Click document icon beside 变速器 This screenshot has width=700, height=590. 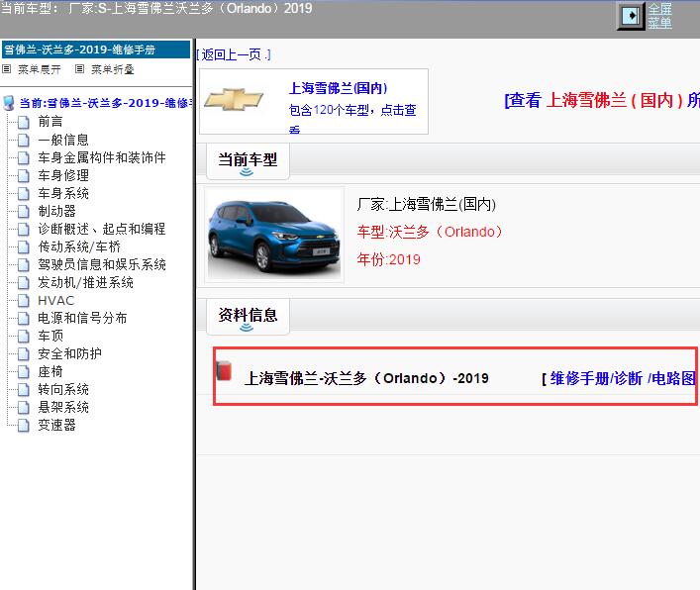point(24,426)
